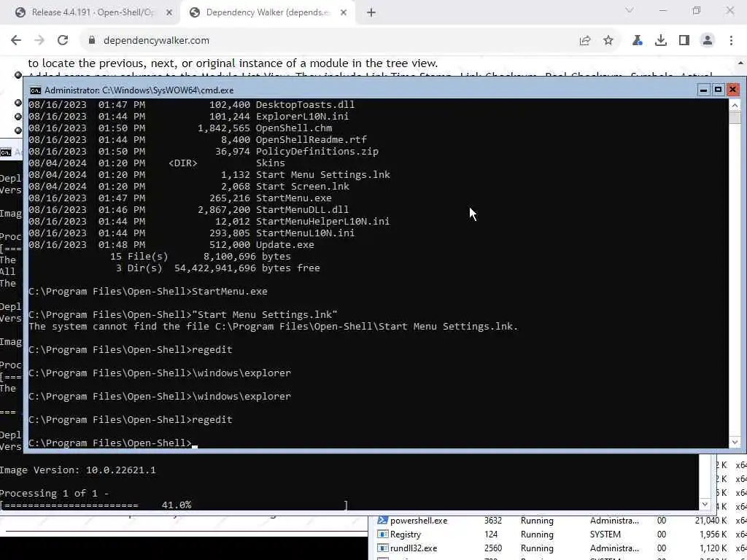Click Update.exe entry in the listing
Viewport: 747px width, 560px height.
click(285, 245)
